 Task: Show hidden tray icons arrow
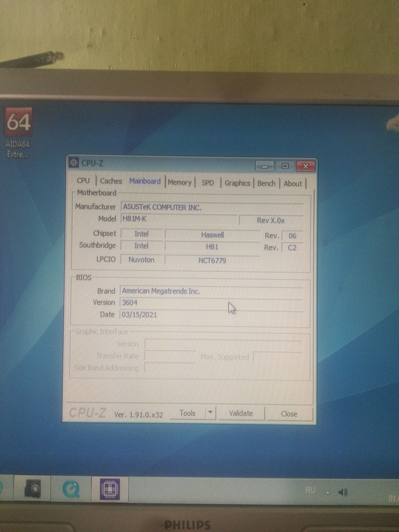click(x=328, y=492)
